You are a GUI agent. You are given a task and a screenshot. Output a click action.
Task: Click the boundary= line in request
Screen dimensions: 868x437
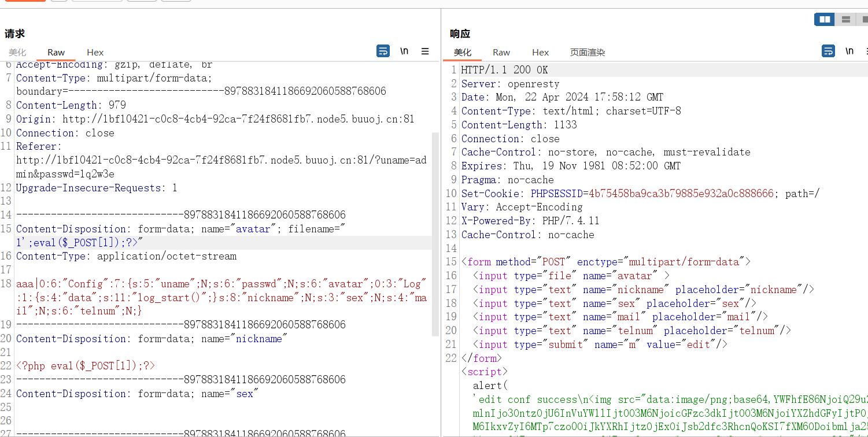tap(201, 91)
